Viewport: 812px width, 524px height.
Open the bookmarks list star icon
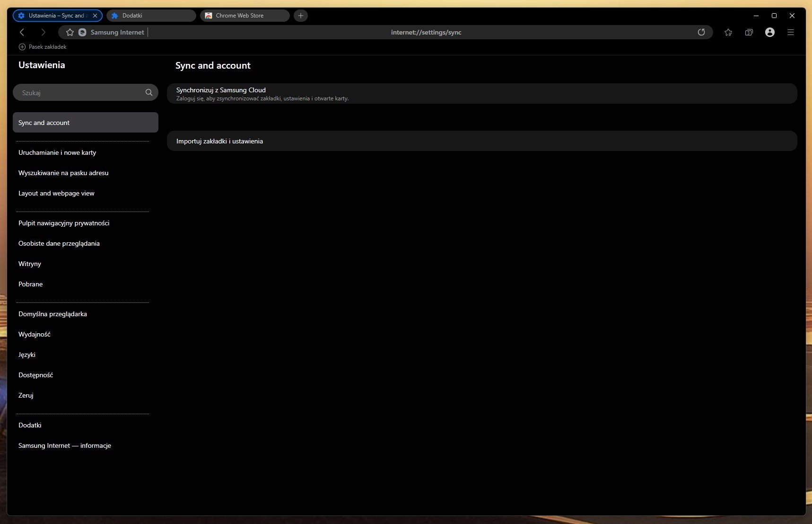coord(728,32)
